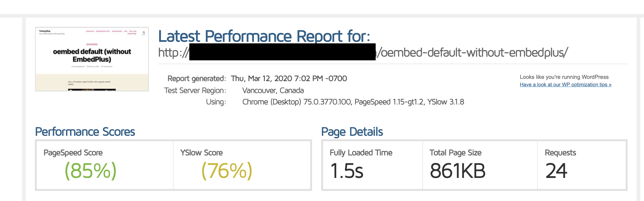Click the Latest Performance Report for heading
Viewport: 644px width, 201px height.
pyautogui.click(x=264, y=36)
